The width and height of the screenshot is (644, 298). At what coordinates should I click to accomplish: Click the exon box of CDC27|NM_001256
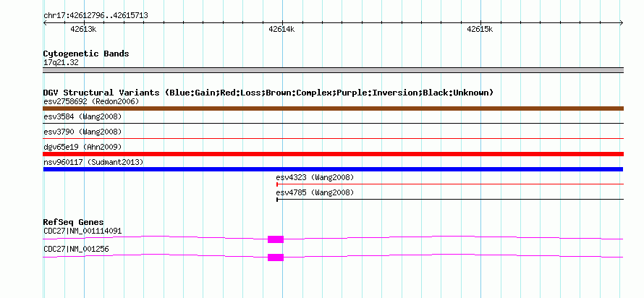pyautogui.click(x=276, y=257)
